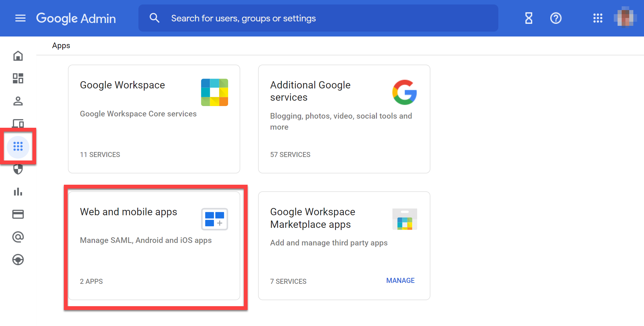Image resolution: width=644 pixels, height=326 pixels.
Task: Select the Apps sidebar icon
Action: click(18, 146)
